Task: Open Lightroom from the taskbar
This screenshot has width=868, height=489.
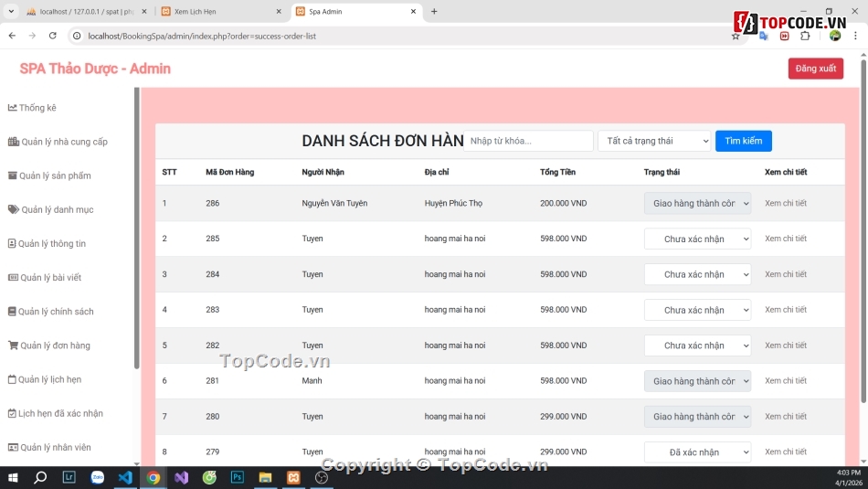Action: point(69,477)
